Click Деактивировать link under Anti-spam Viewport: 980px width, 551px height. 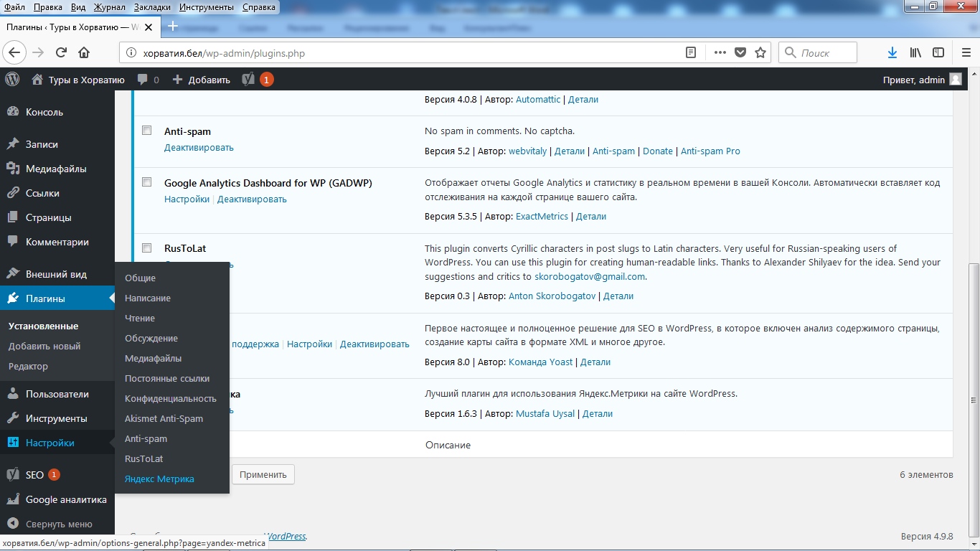pos(199,147)
